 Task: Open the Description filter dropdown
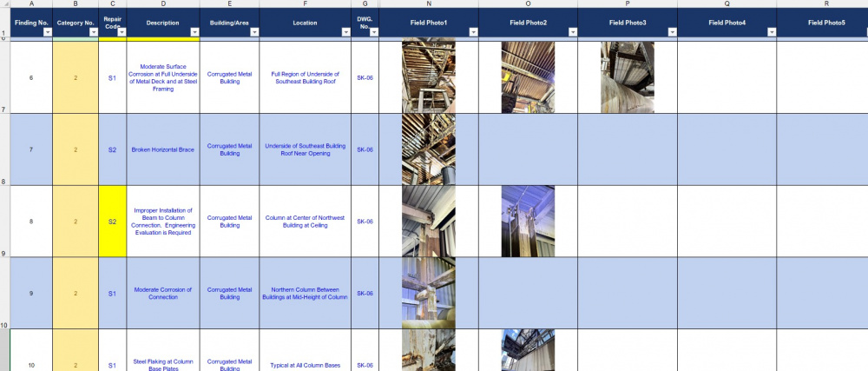[194, 33]
